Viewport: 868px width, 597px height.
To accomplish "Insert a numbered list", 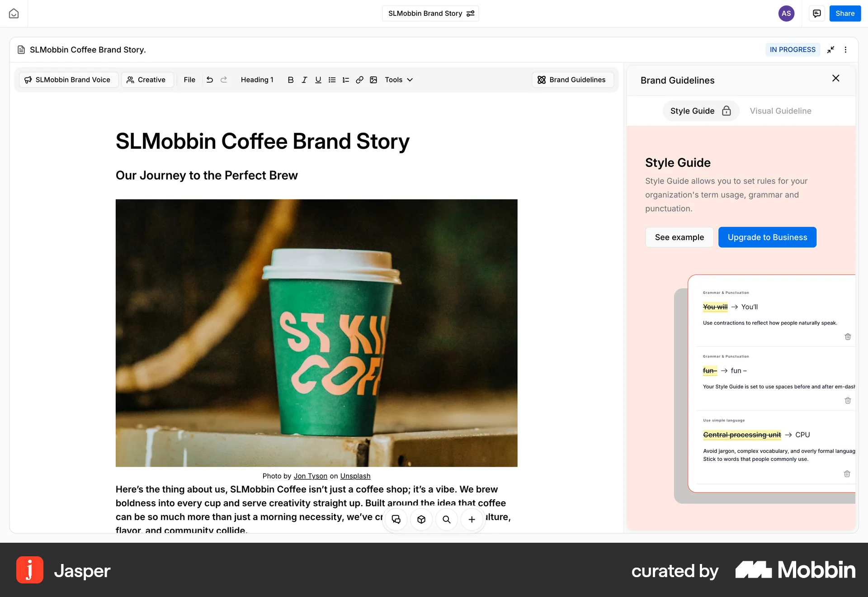I will [x=346, y=80].
